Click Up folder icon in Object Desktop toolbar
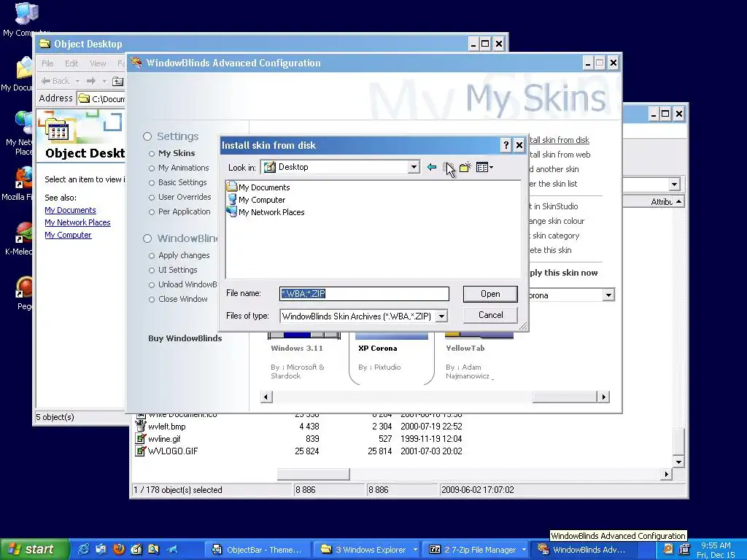Image resolution: width=747 pixels, height=560 pixels. [x=117, y=82]
